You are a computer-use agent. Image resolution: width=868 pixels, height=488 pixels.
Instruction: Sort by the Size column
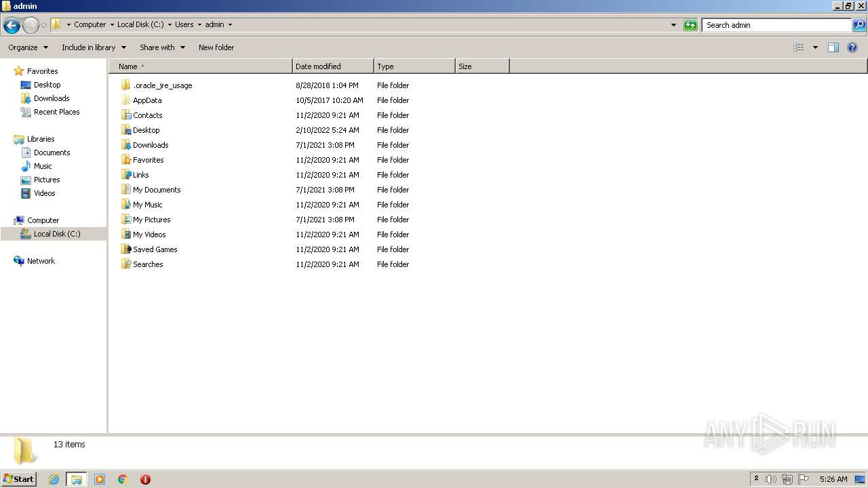(482, 66)
